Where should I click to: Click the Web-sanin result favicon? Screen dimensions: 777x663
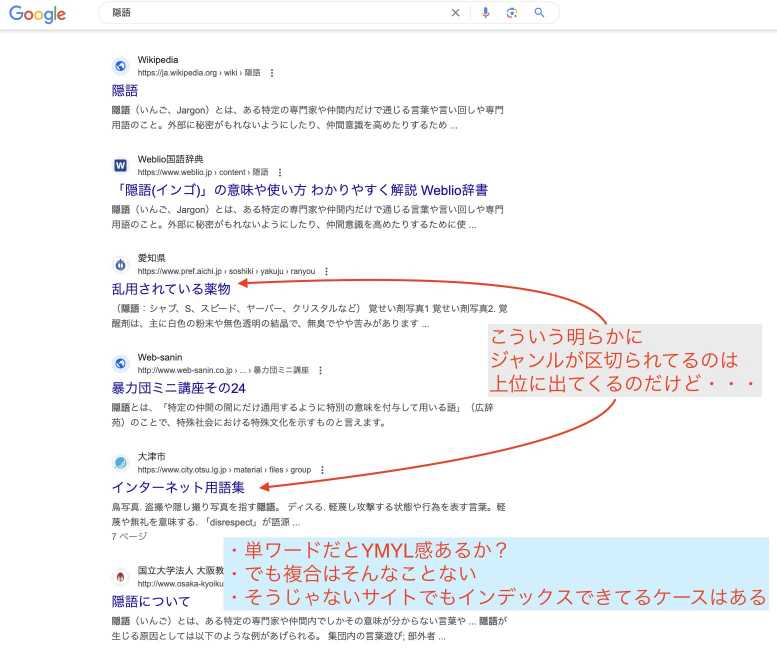tap(120, 363)
